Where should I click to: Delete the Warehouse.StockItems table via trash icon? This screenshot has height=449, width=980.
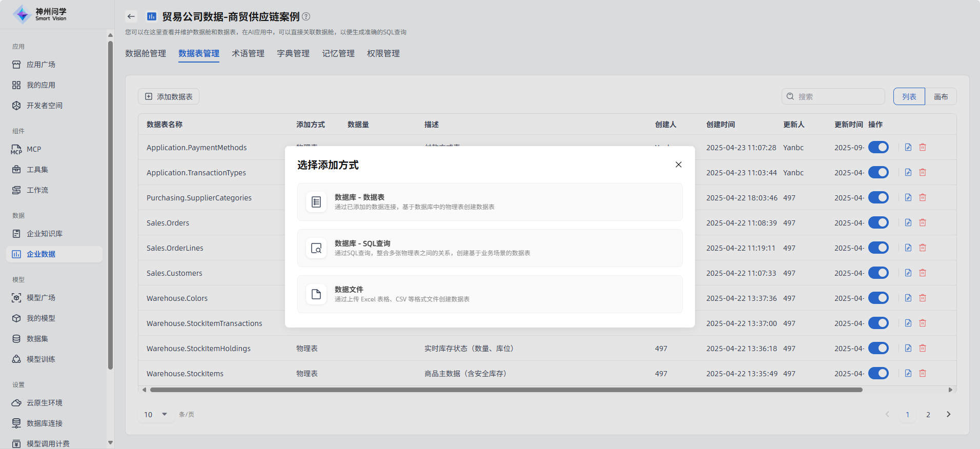tap(922, 373)
